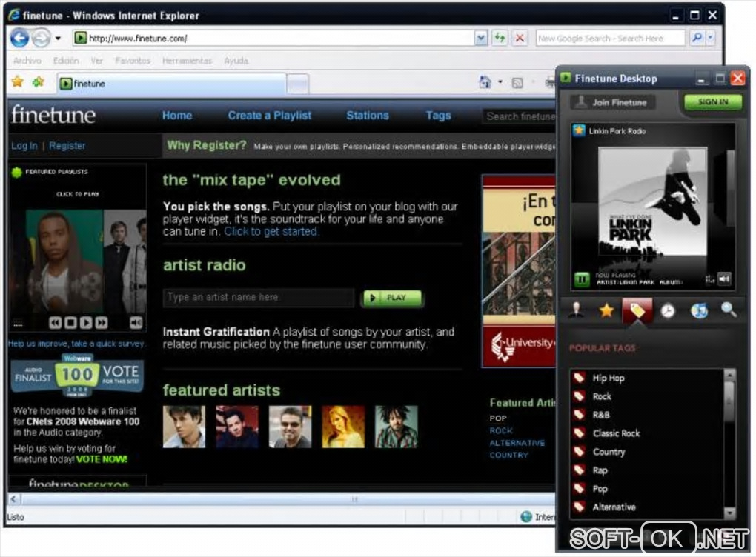Click the IE Home page icon
756x557 pixels.
pos(485,82)
